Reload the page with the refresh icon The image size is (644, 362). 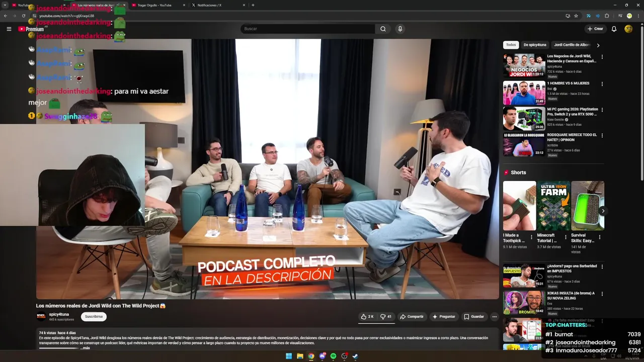coord(23,16)
